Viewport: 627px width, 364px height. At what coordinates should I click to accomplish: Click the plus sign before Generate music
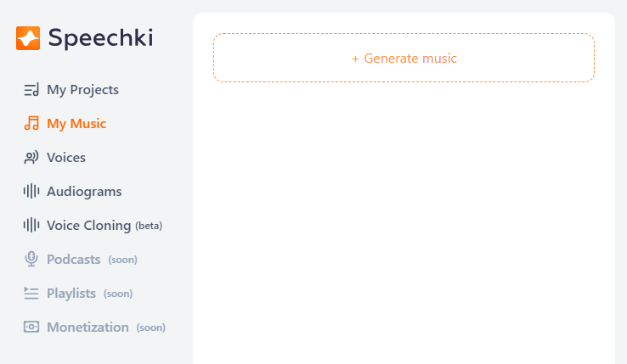click(x=355, y=59)
